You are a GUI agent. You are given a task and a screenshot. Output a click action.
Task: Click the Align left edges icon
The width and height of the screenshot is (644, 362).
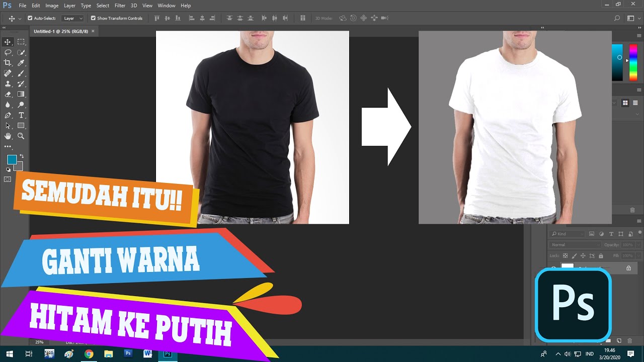(x=191, y=18)
